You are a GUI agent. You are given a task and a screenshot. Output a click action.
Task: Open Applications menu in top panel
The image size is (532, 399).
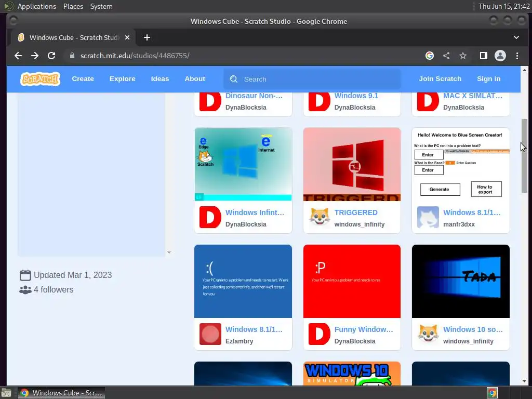[37, 6]
